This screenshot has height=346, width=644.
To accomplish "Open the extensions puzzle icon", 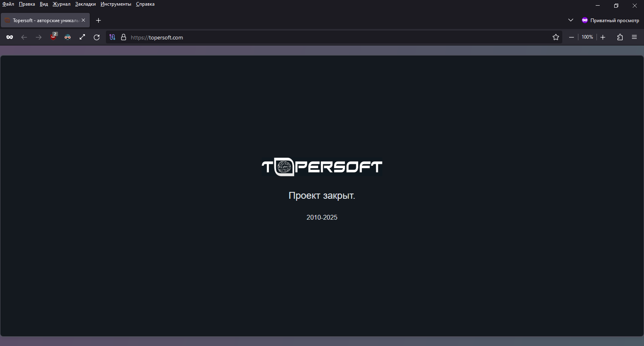I will 620,37.
